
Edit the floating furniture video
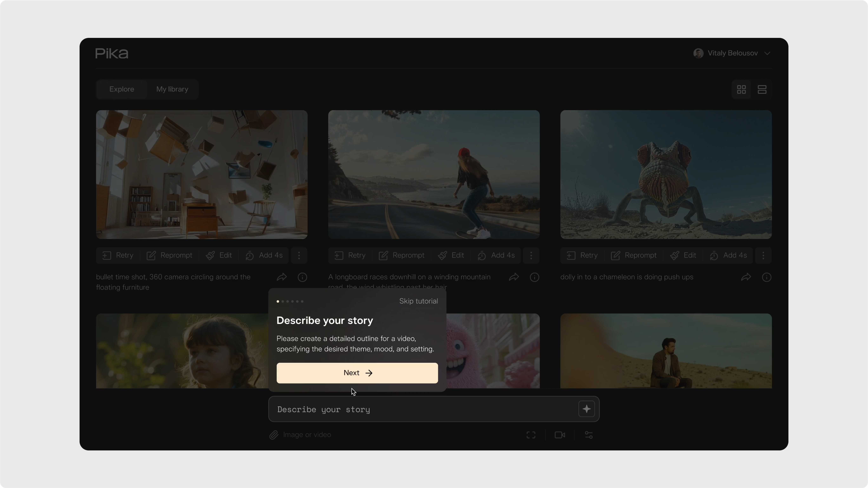tap(219, 255)
